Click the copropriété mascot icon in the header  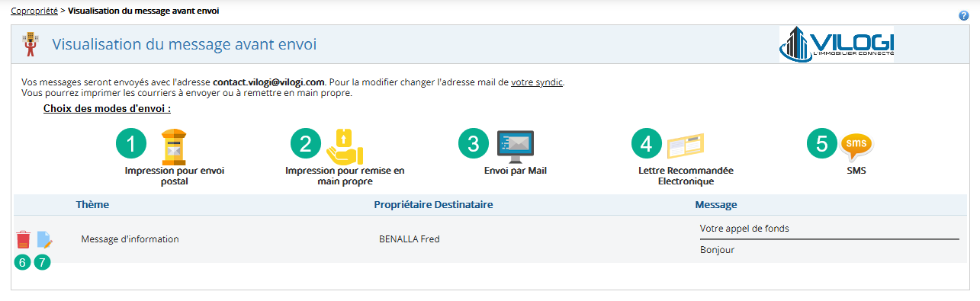[x=31, y=44]
